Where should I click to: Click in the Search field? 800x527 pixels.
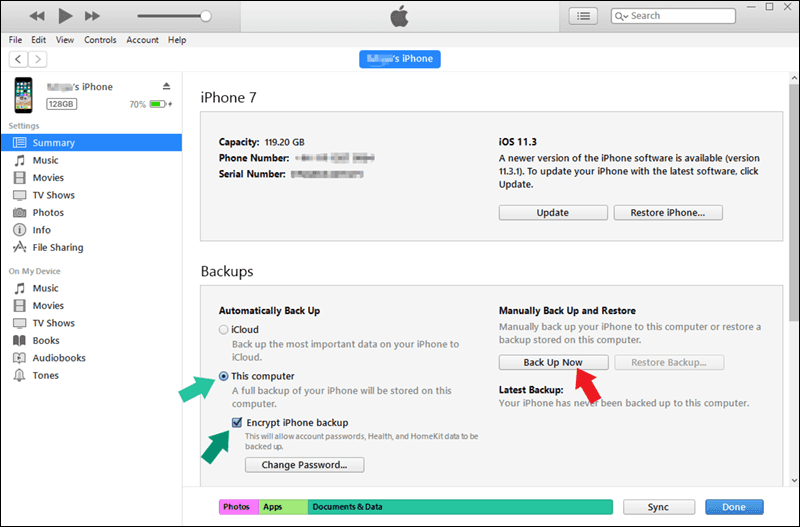[x=673, y=16]
